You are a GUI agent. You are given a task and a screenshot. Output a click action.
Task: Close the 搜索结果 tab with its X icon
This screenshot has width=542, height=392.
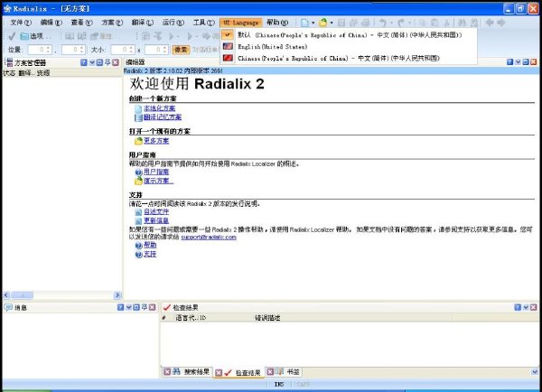[167, 371]
